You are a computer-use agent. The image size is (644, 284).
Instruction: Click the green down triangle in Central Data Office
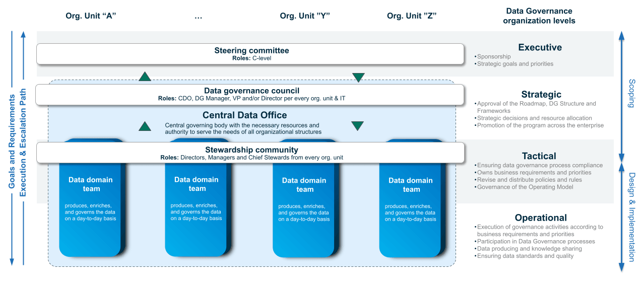[x=357, y=126]
